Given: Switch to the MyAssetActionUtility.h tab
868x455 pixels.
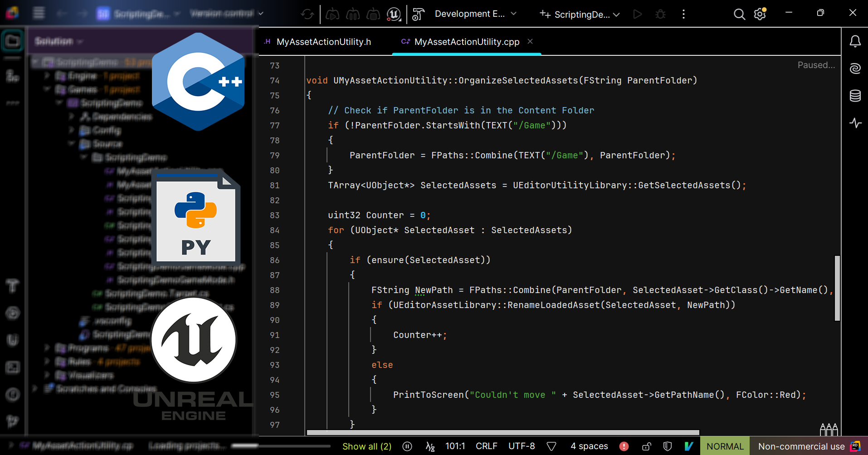Looking at the screenshot, I should pos(323,42).
